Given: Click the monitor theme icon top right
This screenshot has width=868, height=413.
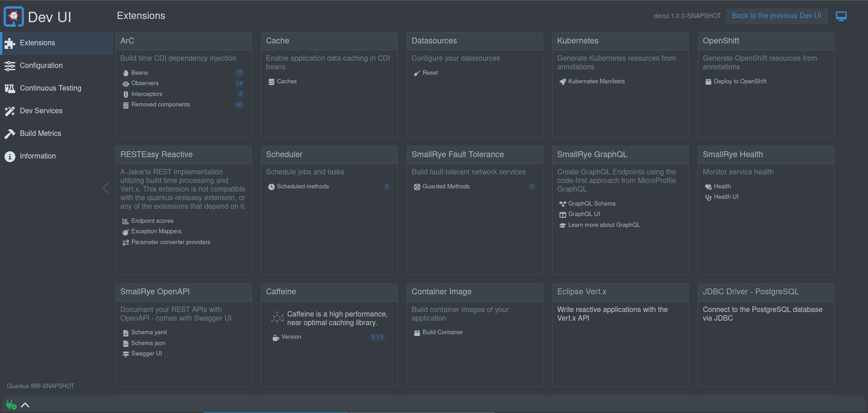Looking at the screenshot, I should pos(841,16).
